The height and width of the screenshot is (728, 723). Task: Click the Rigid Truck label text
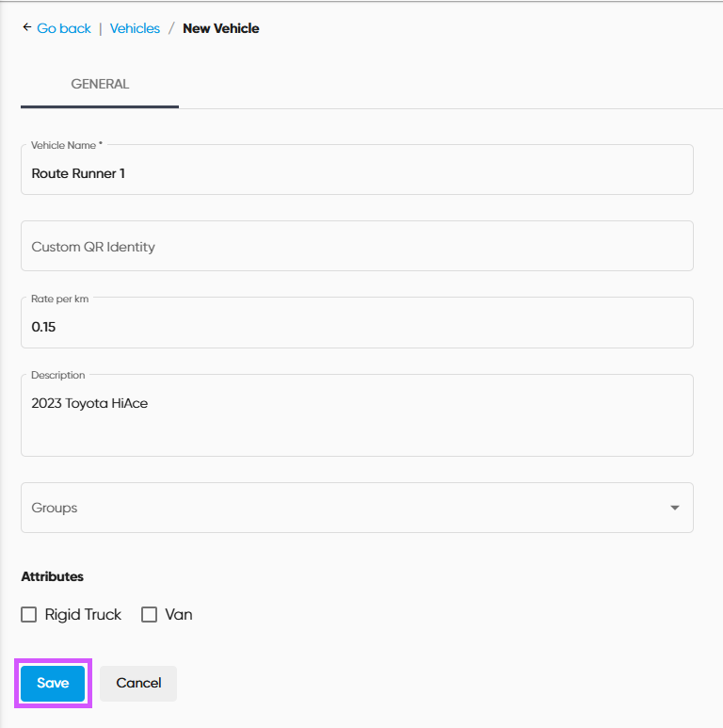[x=83, y=615]
